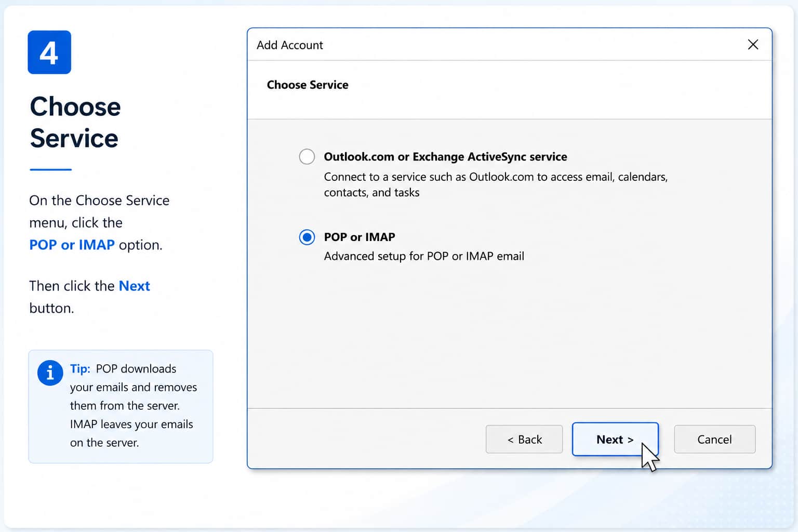Click 'Outlook.com or Exchange ActiveSync service' label
The image size is (798, 532).
(445, 156)
